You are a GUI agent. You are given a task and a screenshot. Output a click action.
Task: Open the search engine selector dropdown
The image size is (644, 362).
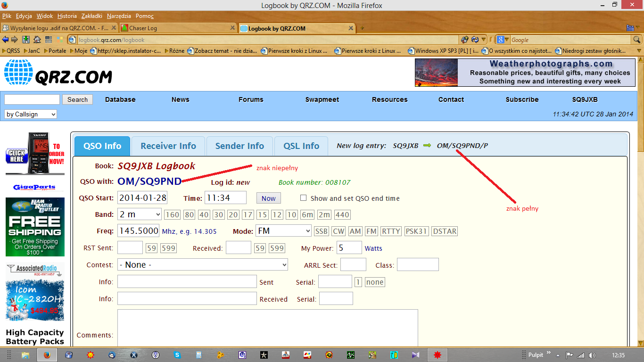[503, 40]
